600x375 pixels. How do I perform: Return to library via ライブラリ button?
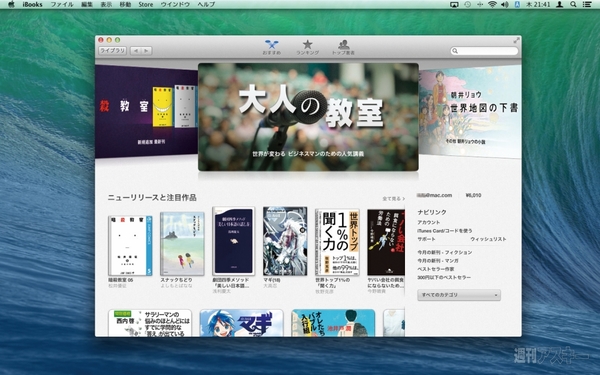pos(112,51)
